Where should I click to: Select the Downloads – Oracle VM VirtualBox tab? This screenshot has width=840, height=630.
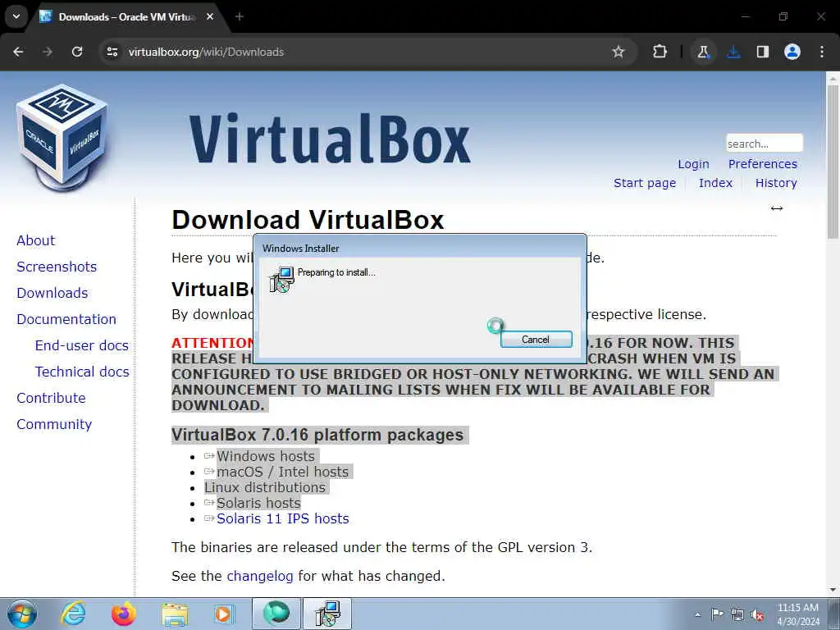coord(127,16)
